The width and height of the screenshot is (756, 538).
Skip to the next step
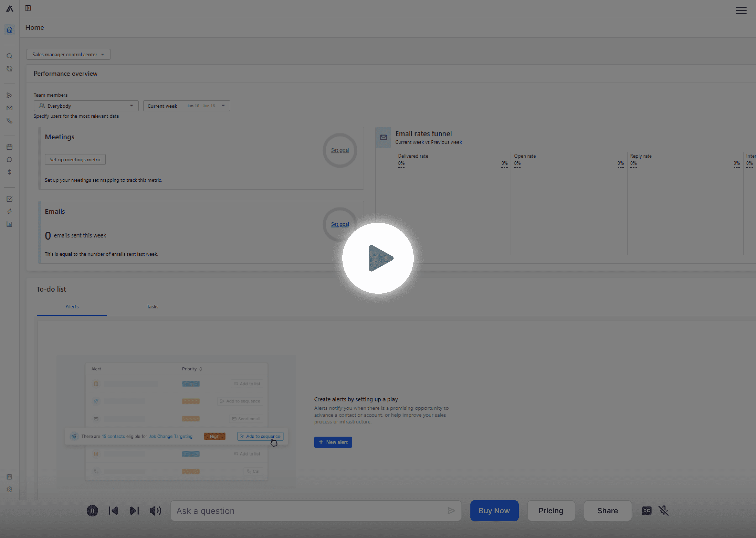(x=134, y=510)
